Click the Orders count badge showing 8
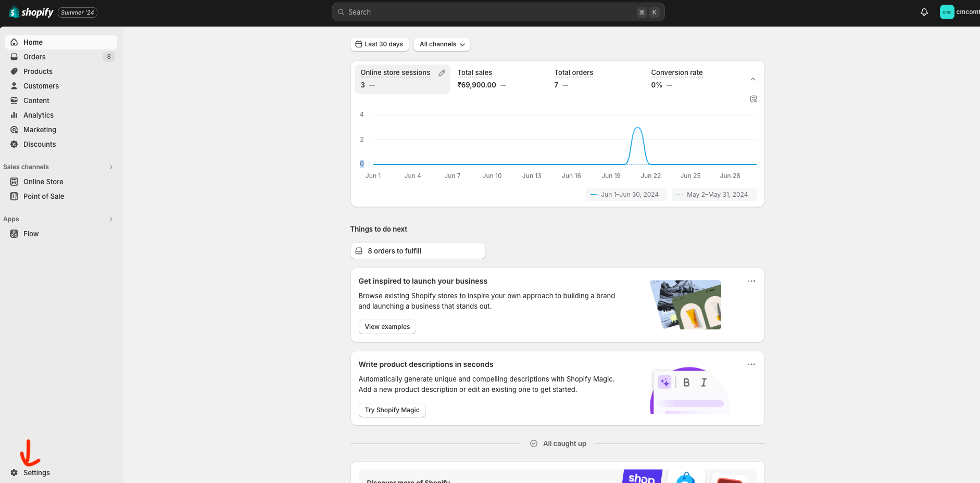980x483 pixels. click(109, 57)
